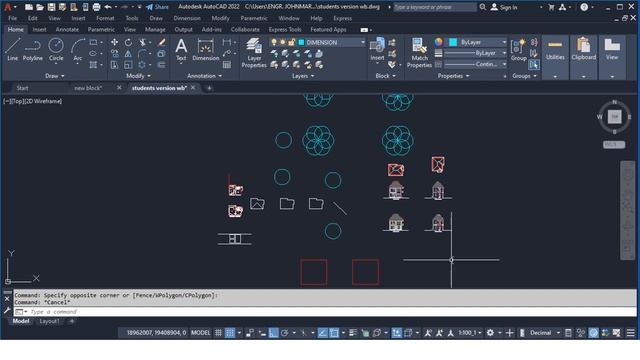Screen dimensions: 640x360
Task: Toggle the drawing grid display
Action: tap(218, 333)
